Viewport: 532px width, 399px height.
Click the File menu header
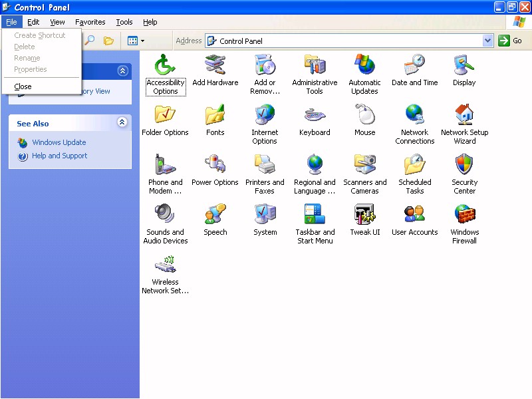coord(11,22)
